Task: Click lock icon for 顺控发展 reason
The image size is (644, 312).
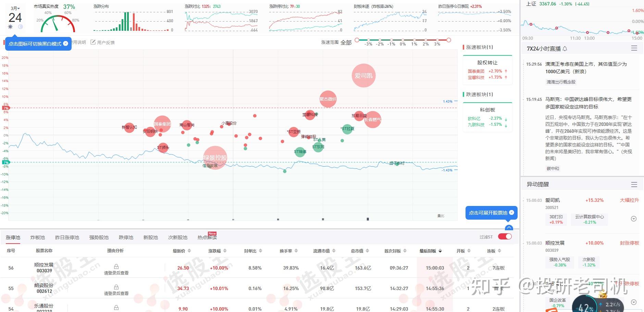Action: 116,266
